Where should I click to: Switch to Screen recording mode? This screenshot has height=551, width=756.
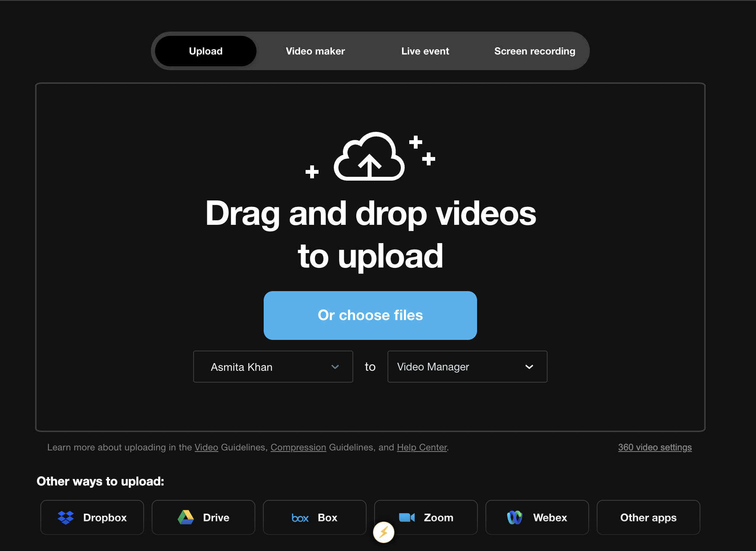[x=535, y=51]
